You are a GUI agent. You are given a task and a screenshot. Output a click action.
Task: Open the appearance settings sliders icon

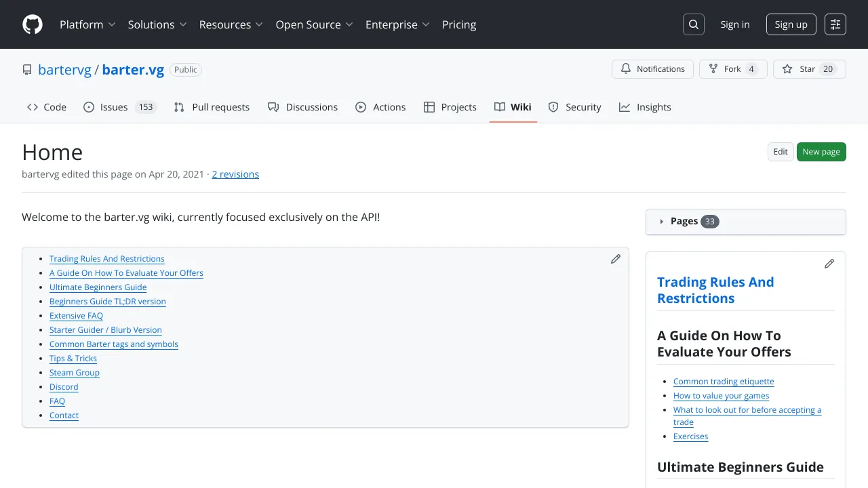click(835, 24)
